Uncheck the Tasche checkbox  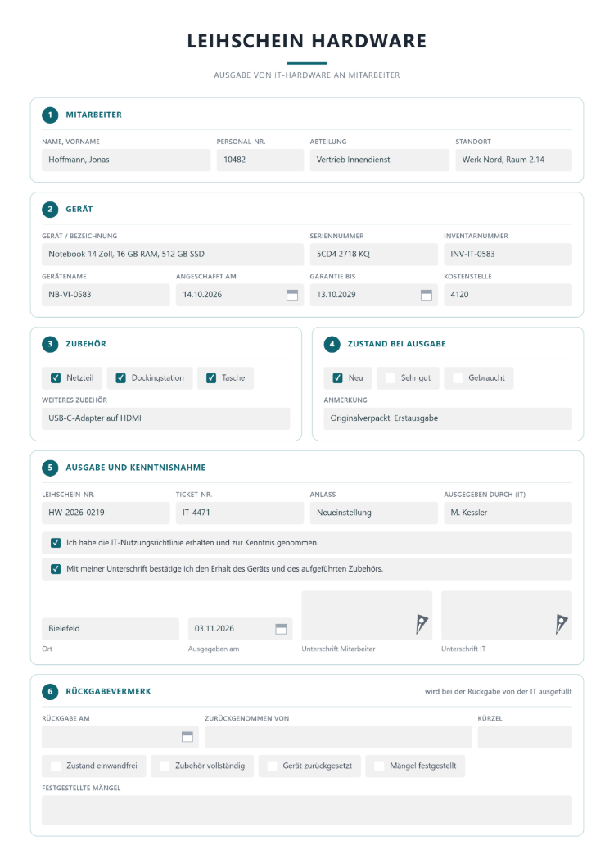click(x=211, y=378)
